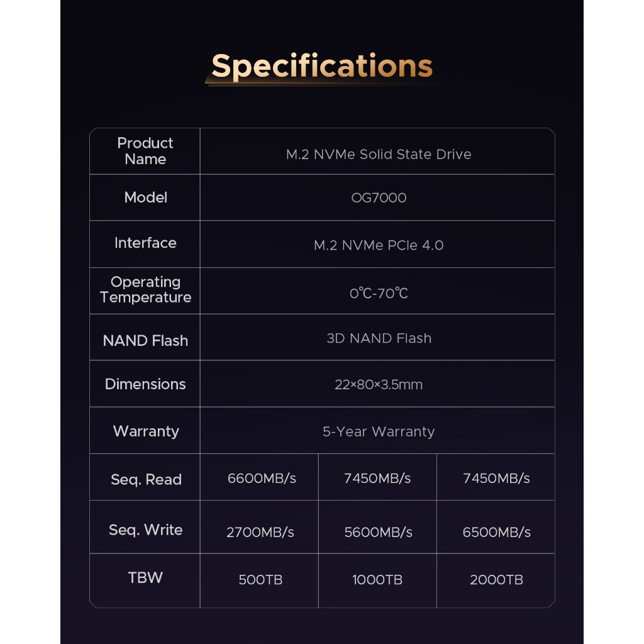Image resolution: width=644 pixels, height=644 pixels.
Task: Click the NAND Flash row label
Action: click(145, 341)
